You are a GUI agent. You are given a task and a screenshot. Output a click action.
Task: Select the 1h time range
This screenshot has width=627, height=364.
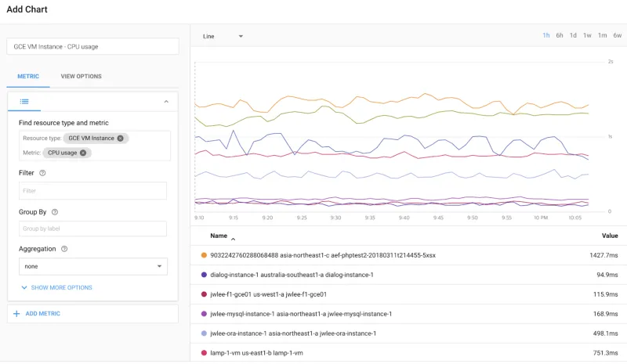coord(546,35)
